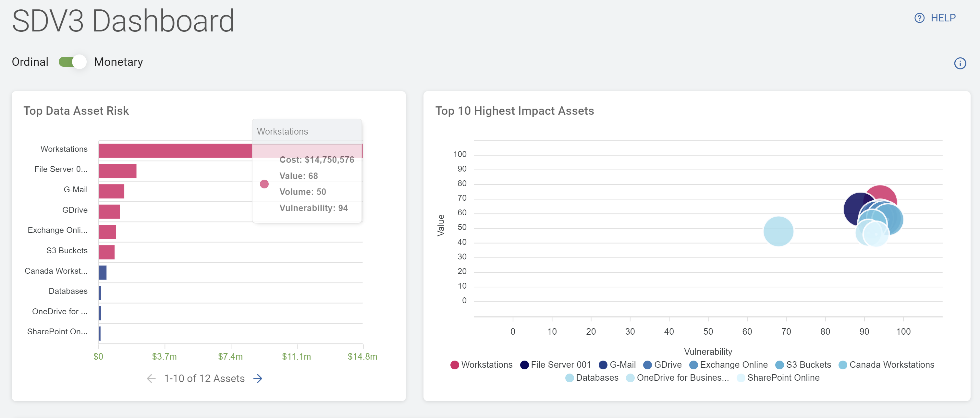The height and width of the screenshot is (418, 980).
Task: Click the Monetary label
Action: (118, 62)
